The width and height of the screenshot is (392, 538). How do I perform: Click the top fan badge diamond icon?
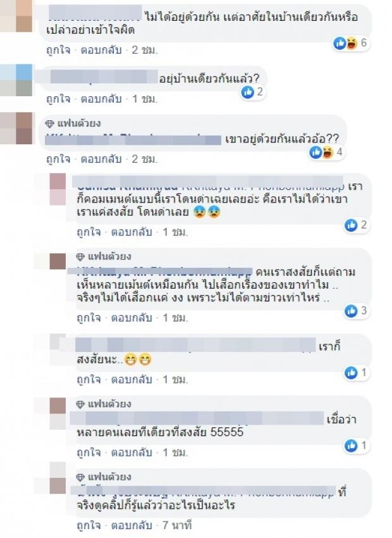tap(50, 123)
